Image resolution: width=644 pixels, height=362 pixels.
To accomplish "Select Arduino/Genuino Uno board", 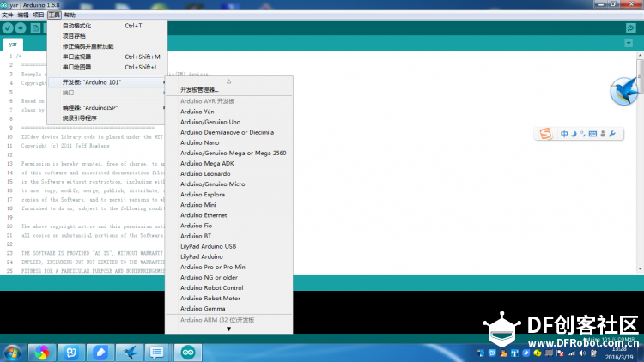I will 228,122.
